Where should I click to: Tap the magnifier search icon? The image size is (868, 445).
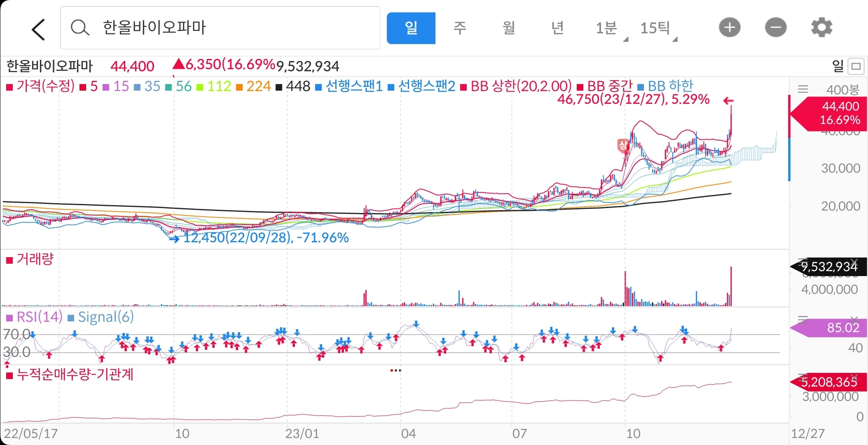click(x=80, y=28)
